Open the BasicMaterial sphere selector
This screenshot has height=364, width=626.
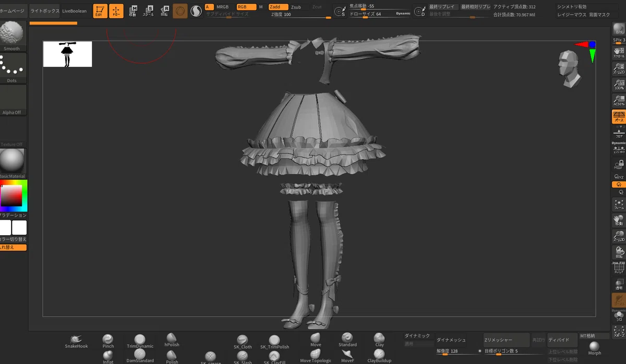click(x=12, y=164)
